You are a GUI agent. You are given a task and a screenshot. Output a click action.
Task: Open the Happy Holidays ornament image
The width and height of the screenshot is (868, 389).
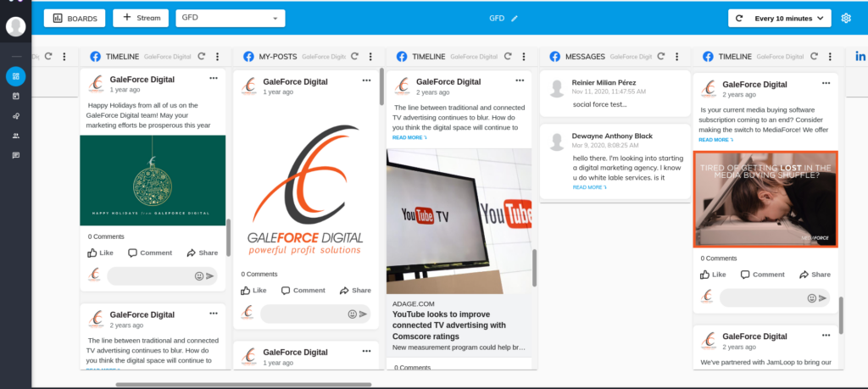point(153,181)
